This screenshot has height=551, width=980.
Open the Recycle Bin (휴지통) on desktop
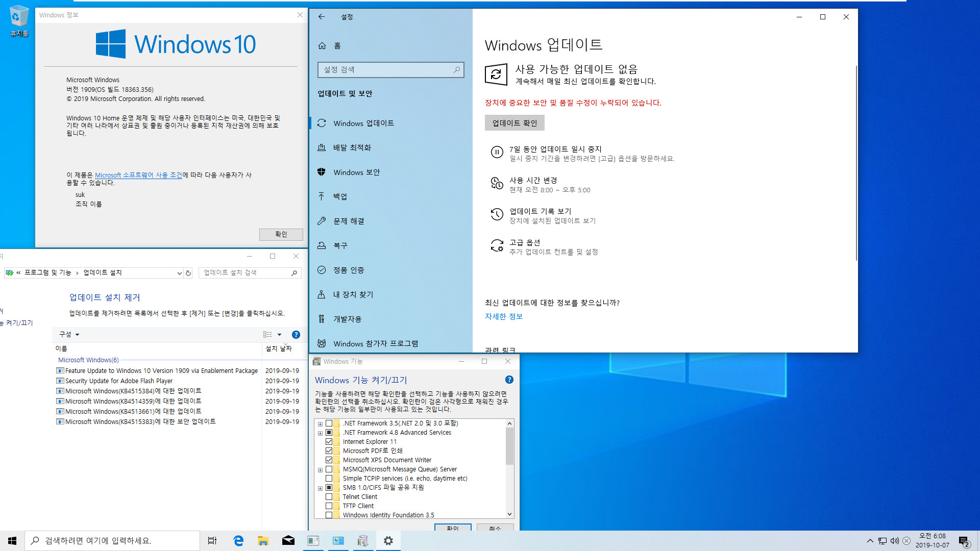tap(19, 21)
